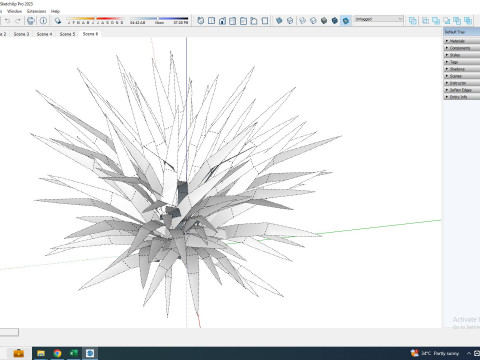Toggle the Back Edges style
480x360 pixels.
290,21
